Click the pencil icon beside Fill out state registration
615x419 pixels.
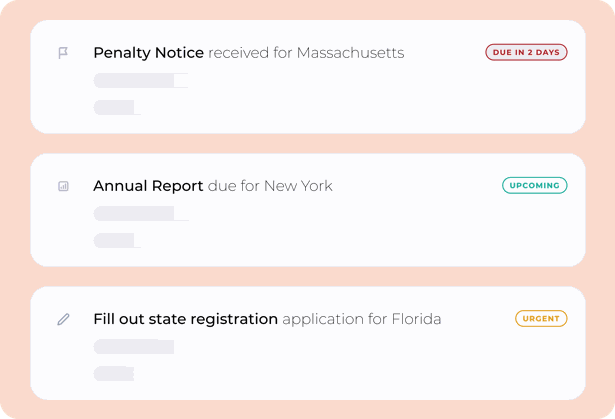pyautogui.click(x=63, y=319)
